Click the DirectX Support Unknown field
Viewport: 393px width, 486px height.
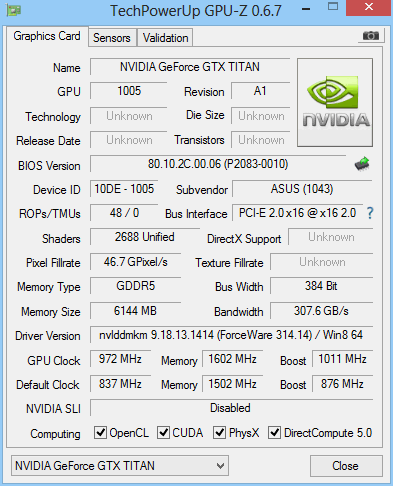pyautogui.click(x=331, y=237)
